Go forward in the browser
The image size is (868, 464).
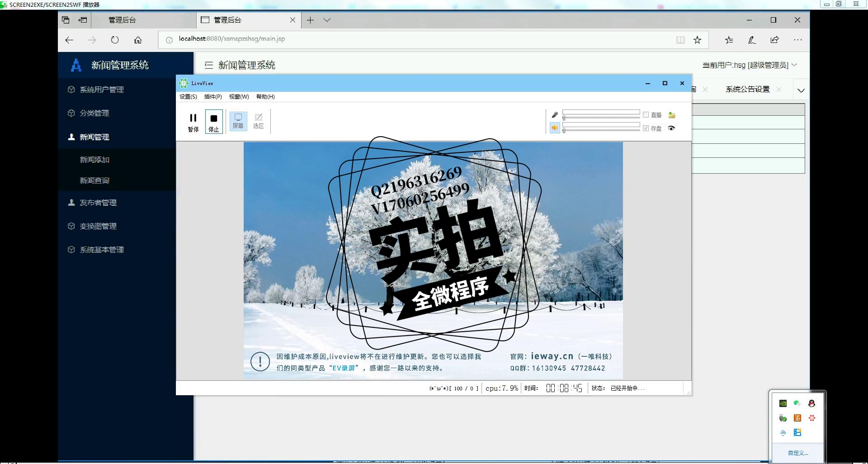coord(92,40)
